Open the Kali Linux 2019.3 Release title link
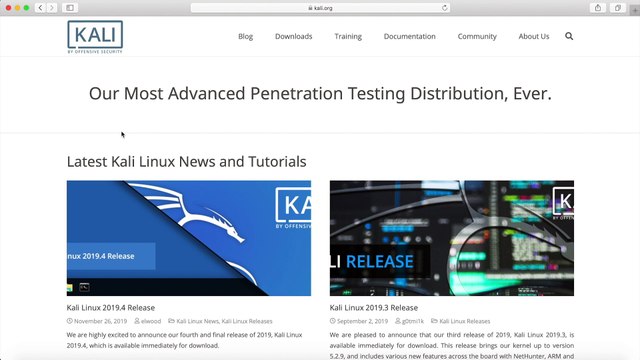Screen dimensions: 640x360 (x=373, y=307)
